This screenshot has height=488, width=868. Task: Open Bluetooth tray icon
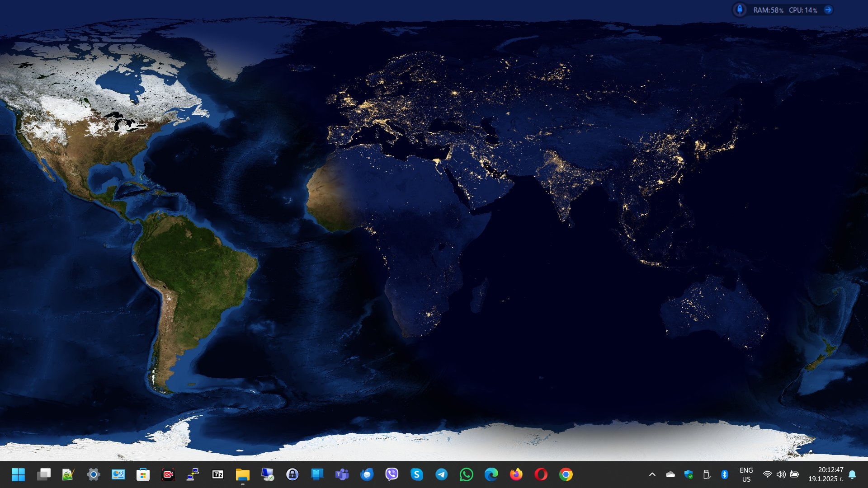pos(725,474)
